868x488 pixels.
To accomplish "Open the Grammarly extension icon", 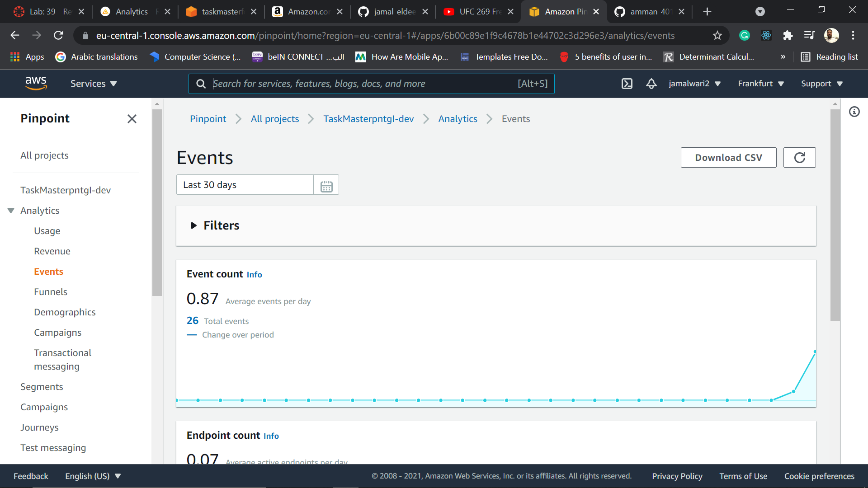I will click(x=744, y=35).
